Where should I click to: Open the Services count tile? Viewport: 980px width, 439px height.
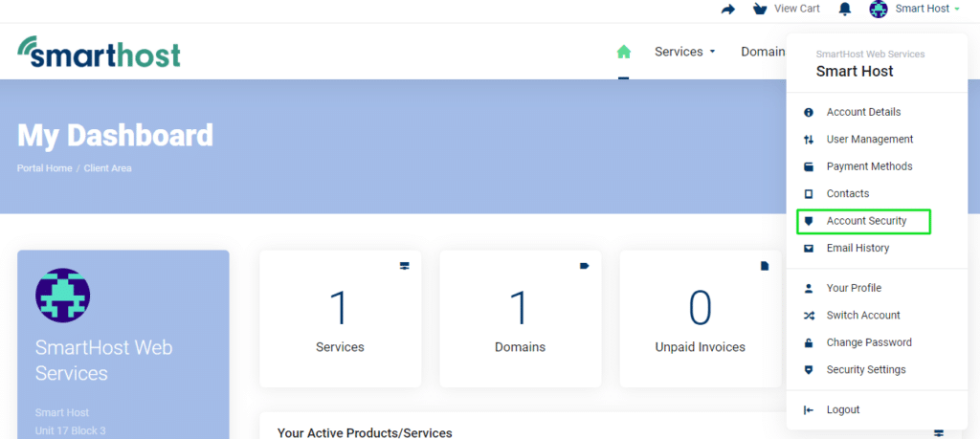(x=340, y=319)
